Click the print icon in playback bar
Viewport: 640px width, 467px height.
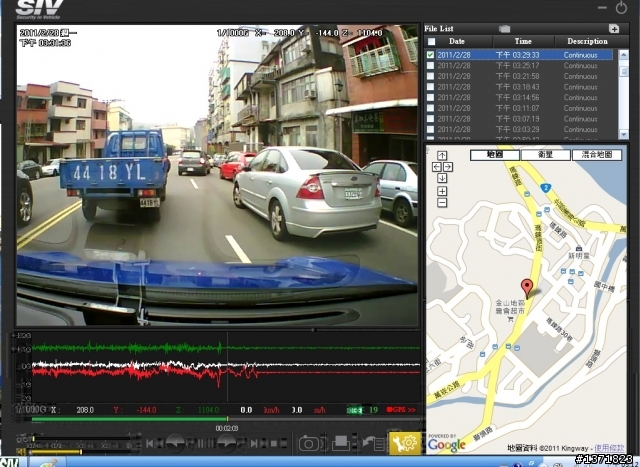pyautogui.click(x=341, y=443)
